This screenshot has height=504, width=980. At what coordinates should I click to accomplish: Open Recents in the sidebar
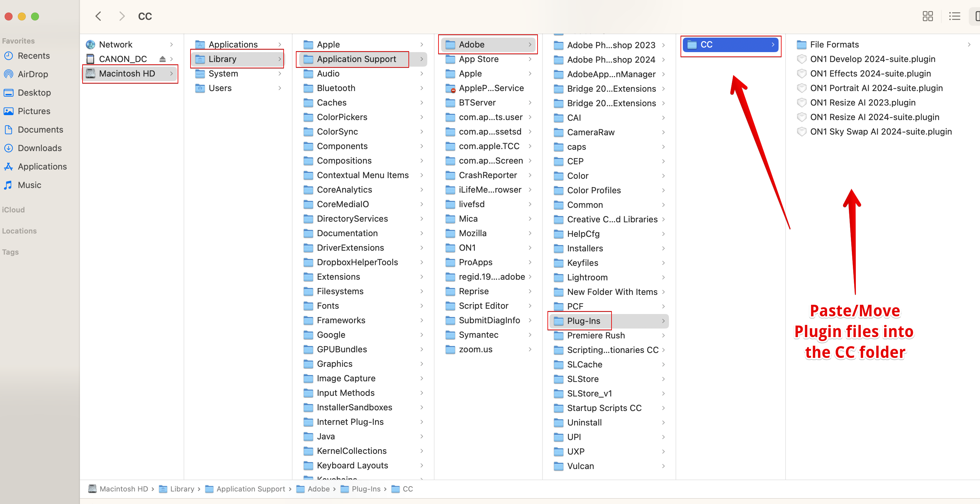tap(33, 55)
